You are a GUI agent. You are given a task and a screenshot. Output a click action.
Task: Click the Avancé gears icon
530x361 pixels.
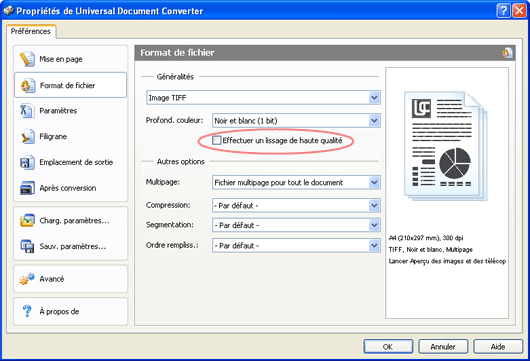click(x=27, y=279)
